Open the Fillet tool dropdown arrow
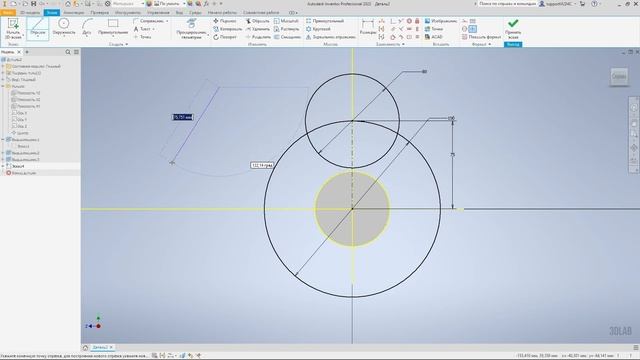The height and width of the screenshot is (360, 640). [167, 21]
